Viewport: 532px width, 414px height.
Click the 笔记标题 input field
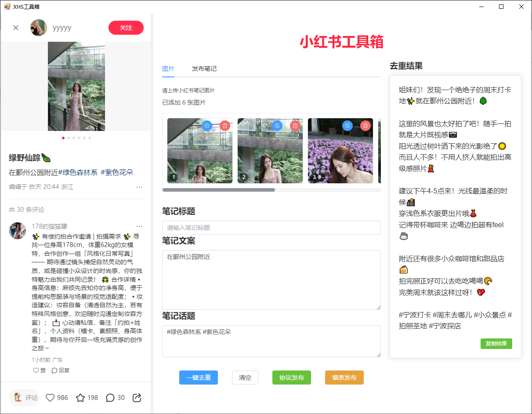tap(271, 228)
